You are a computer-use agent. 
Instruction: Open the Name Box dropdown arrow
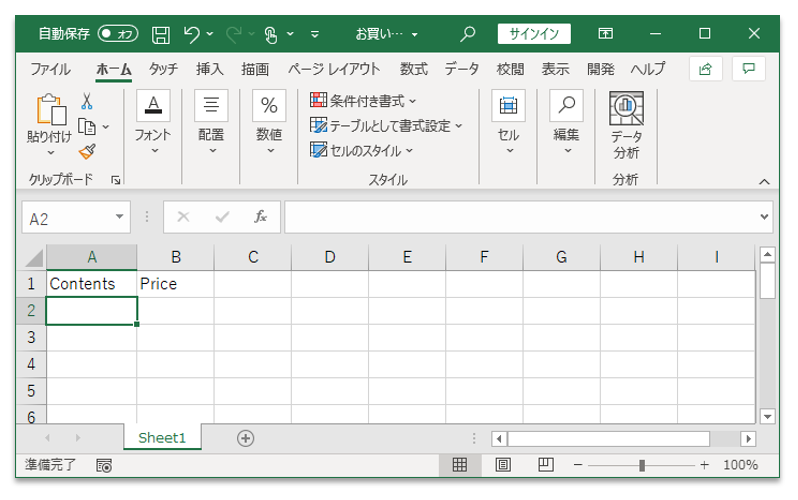(120, 217)
